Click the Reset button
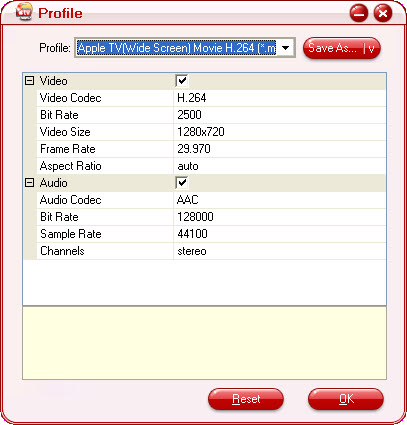Screen dimensions: 407x425 point(246,399)
